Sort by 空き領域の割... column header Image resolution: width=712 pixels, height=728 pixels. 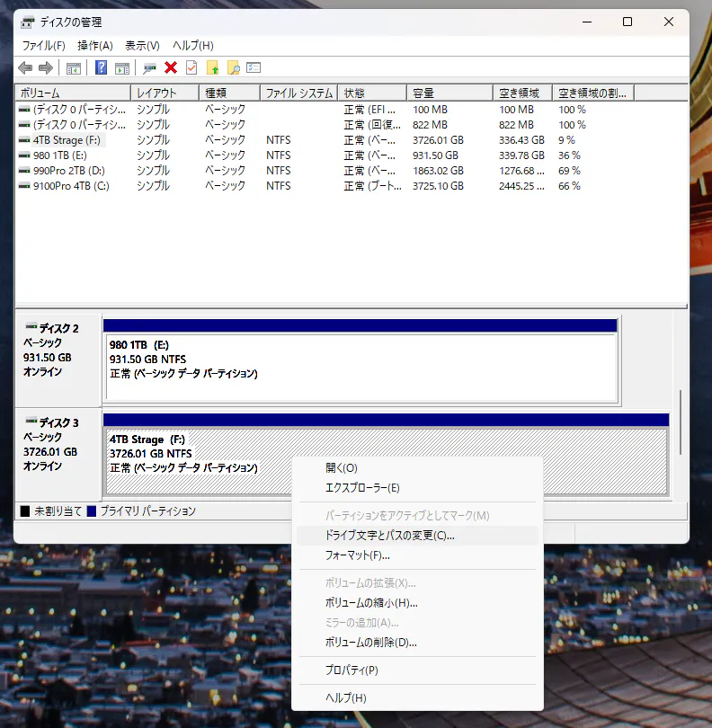pos(593,93)
